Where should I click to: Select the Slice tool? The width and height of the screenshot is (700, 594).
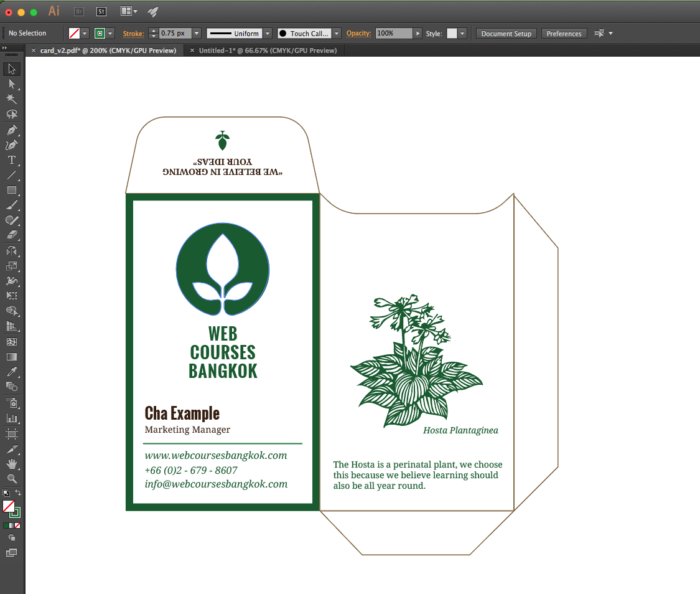pyautogui.click(x=12, y=449)
